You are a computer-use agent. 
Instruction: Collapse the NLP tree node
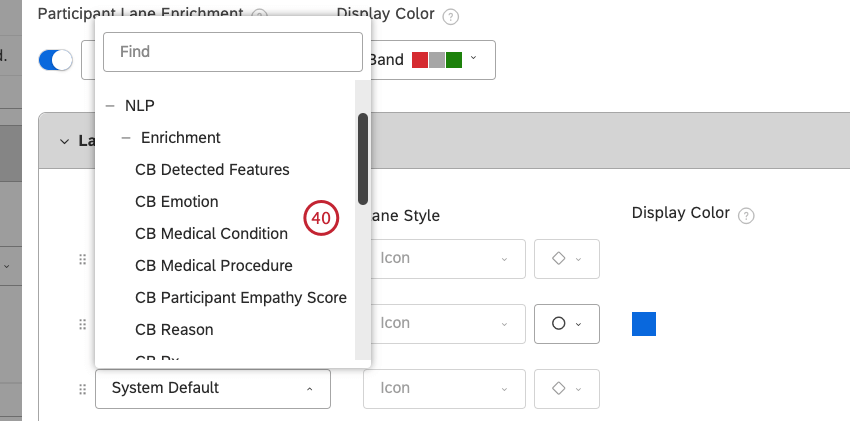(x=110, y=105)
